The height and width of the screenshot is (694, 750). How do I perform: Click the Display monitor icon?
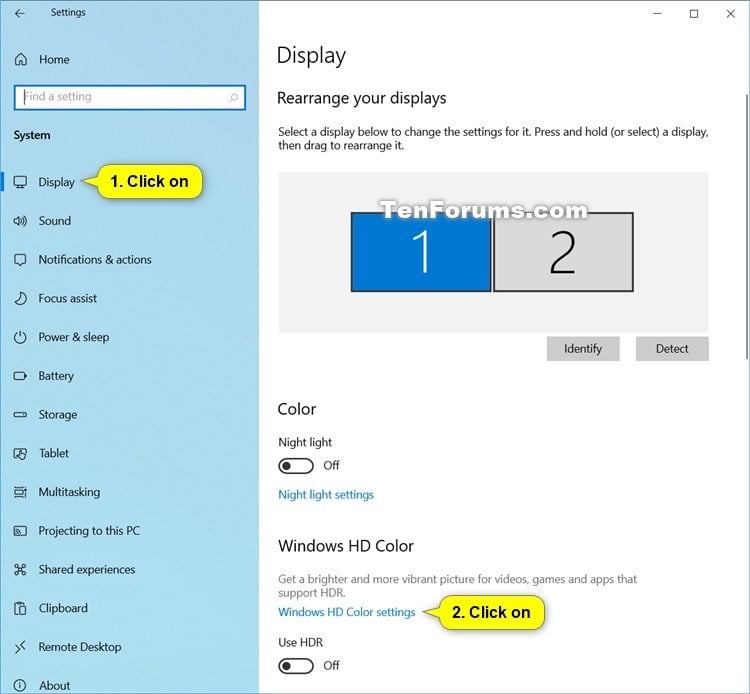20,182
